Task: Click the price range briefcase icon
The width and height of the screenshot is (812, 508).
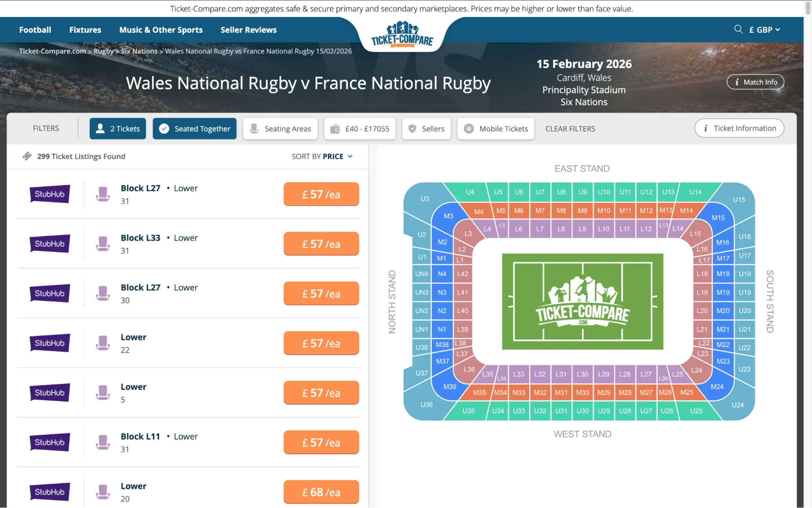Action: 336,128
